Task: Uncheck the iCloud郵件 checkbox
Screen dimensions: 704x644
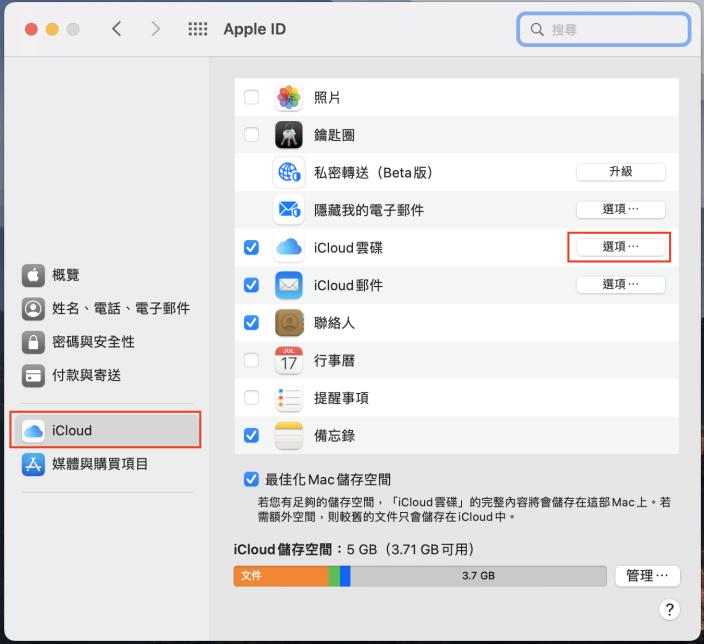Action: [x=251, y=285]
